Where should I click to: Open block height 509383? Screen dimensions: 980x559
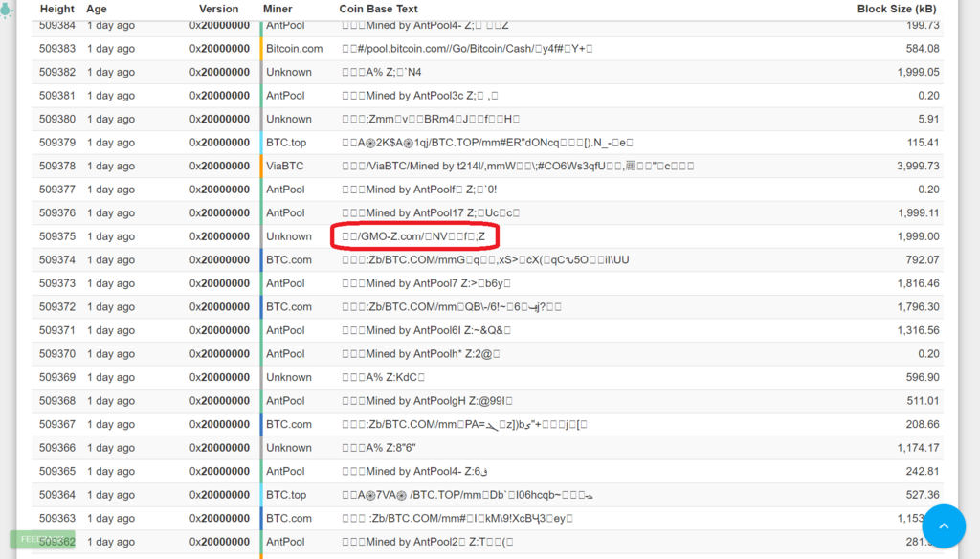coord(56,48)
